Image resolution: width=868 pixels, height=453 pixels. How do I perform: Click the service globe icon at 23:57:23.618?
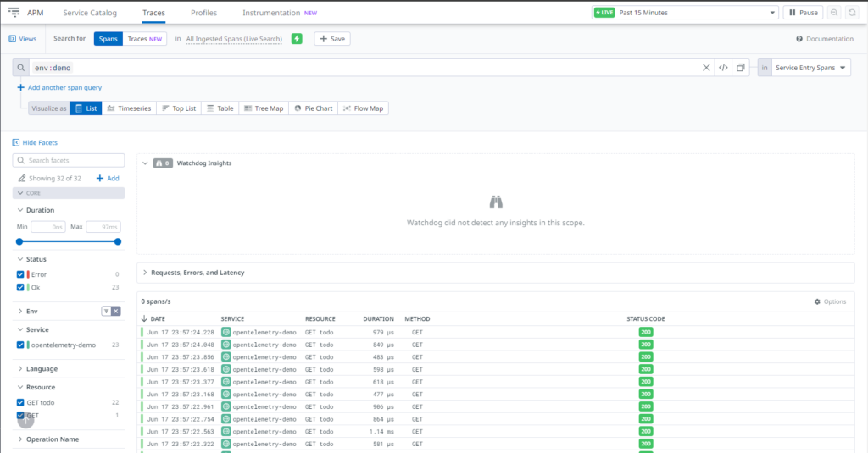[225, 369]
